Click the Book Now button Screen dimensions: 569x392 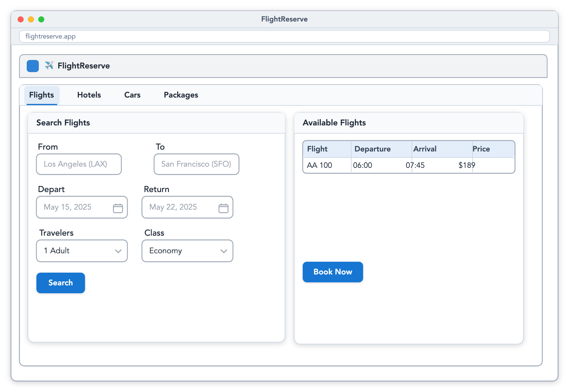point(333,272)
